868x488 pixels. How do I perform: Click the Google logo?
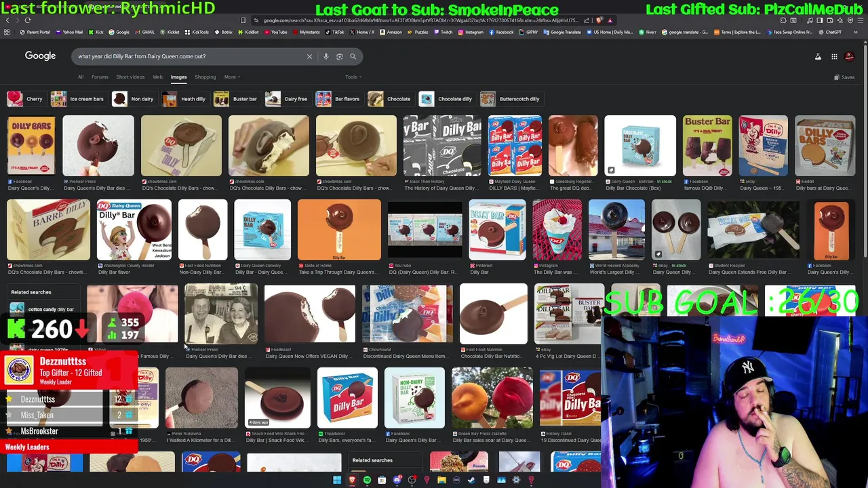coord(40,56)
